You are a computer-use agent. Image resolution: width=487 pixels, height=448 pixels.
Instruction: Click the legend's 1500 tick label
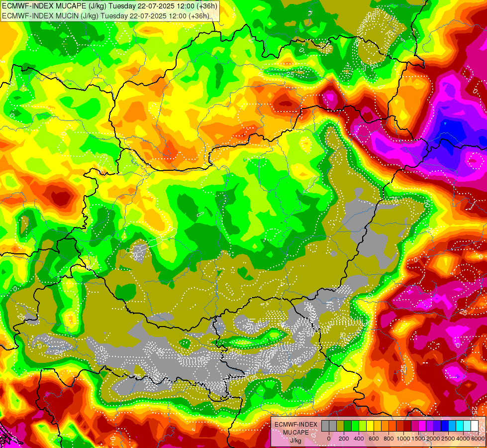pyautogui.click(x=419, y=439)
